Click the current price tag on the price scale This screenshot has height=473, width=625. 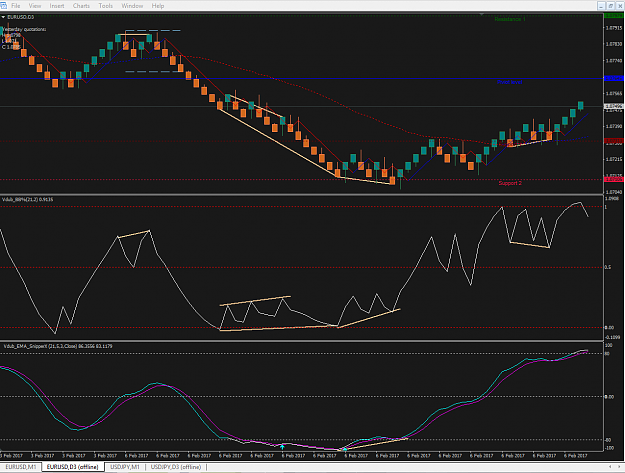(x=614, y=106)
